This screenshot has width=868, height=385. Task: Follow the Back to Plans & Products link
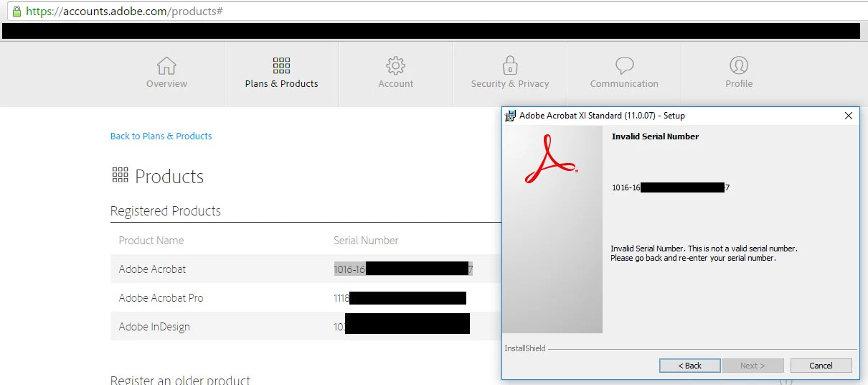point(161,136)
